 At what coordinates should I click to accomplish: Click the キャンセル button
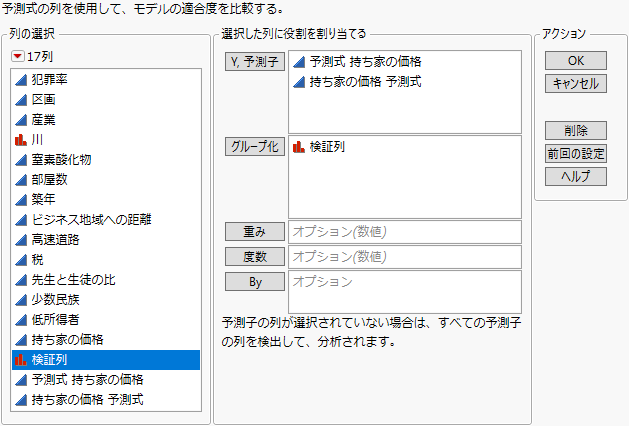575,84
